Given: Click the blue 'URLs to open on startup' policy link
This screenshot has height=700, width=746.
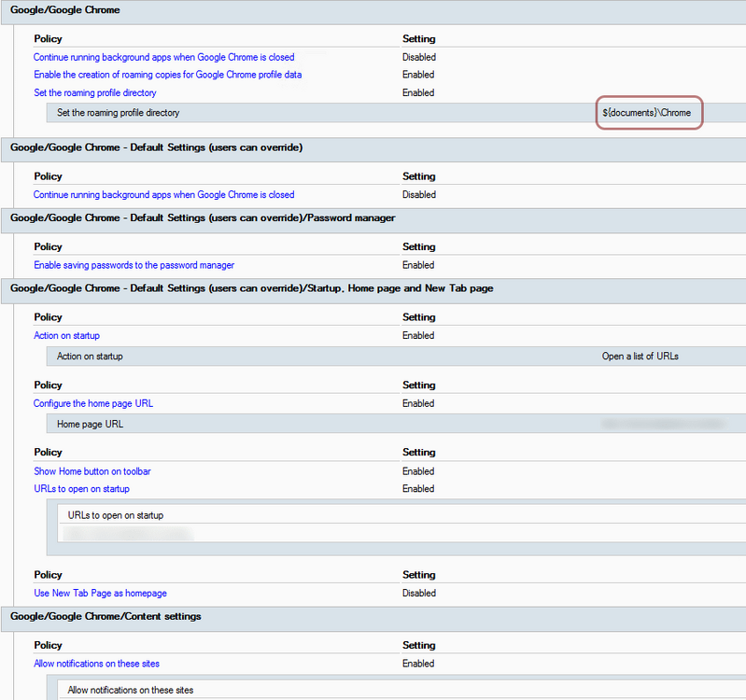Looking at the screenshot, I should click(81, 489).
